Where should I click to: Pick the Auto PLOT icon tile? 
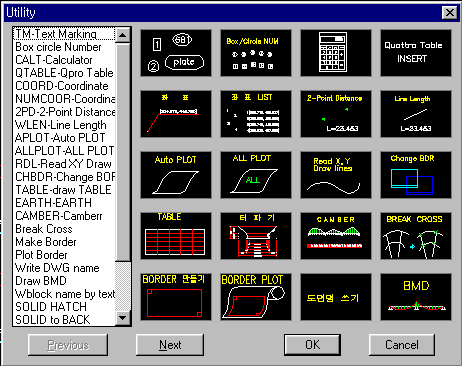pos(176,175)
